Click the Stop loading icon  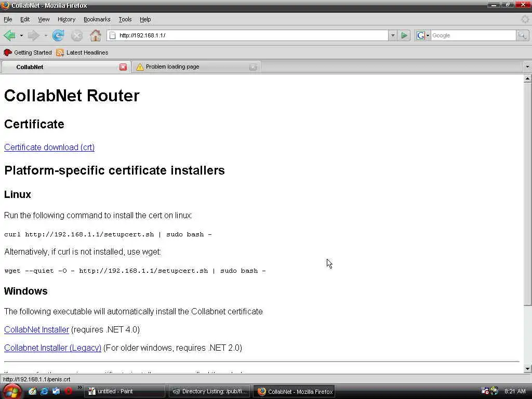(77, 36)
